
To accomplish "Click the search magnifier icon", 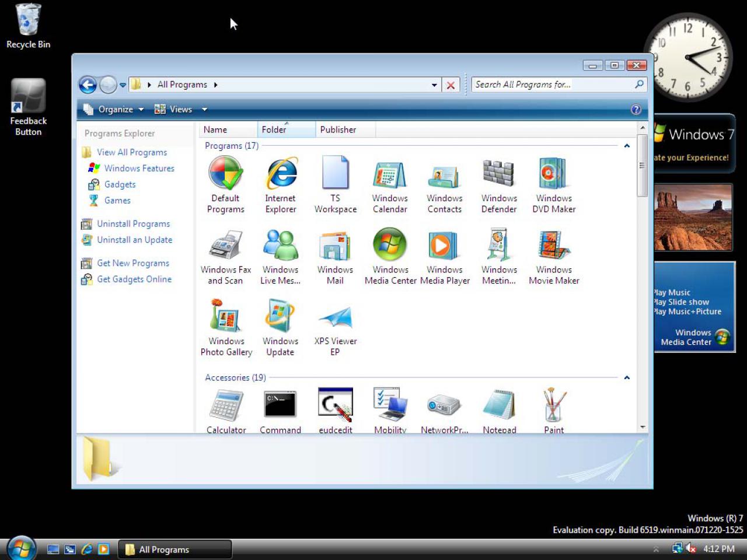I will 639,85.
